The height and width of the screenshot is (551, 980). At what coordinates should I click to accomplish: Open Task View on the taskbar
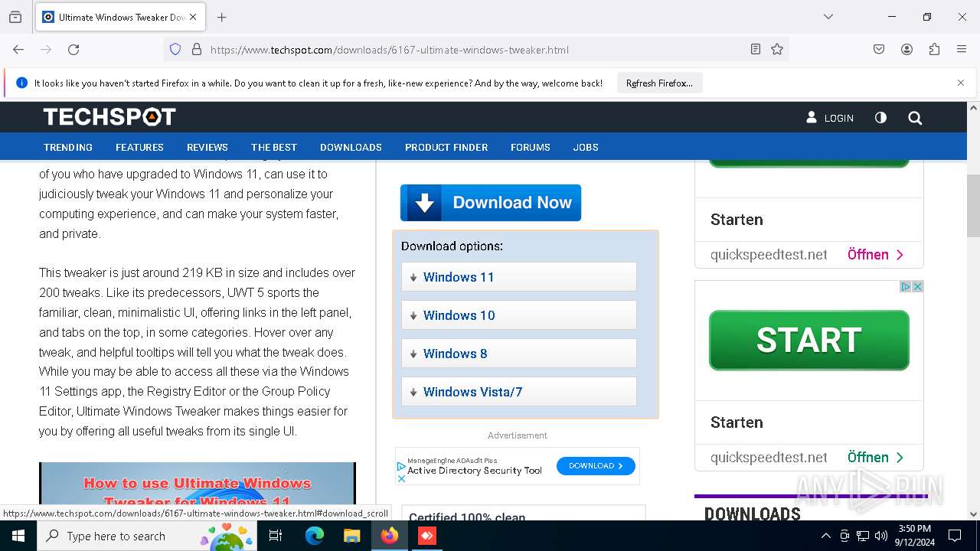(276, 536)
